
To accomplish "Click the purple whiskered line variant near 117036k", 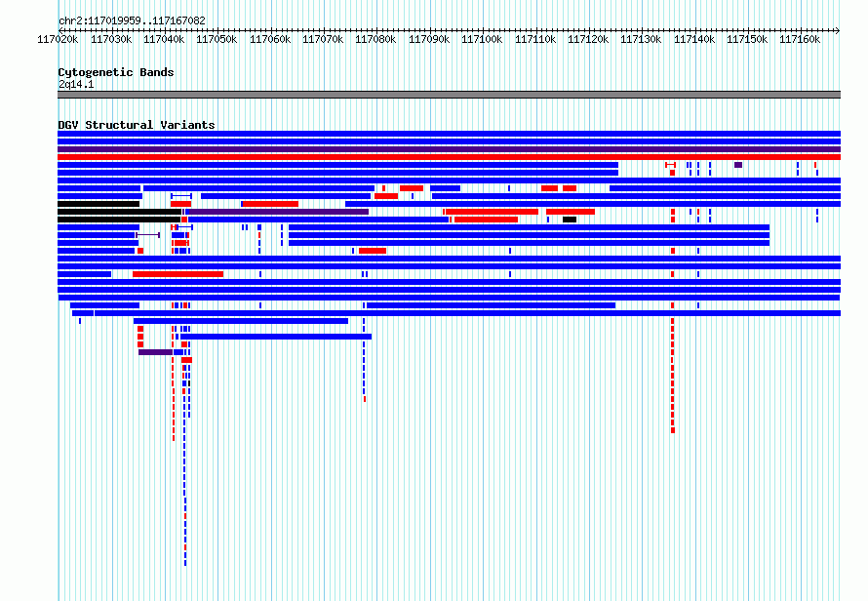I will (x=148, y=235).
